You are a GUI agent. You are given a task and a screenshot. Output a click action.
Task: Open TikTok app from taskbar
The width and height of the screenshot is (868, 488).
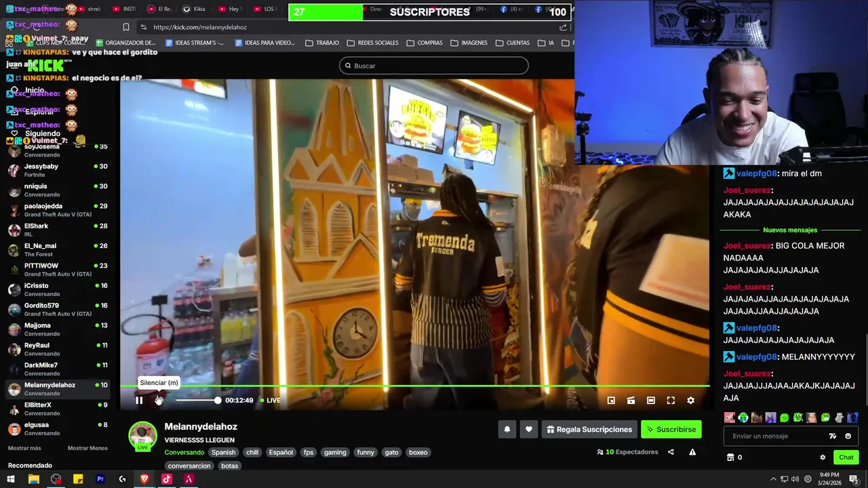167,479
